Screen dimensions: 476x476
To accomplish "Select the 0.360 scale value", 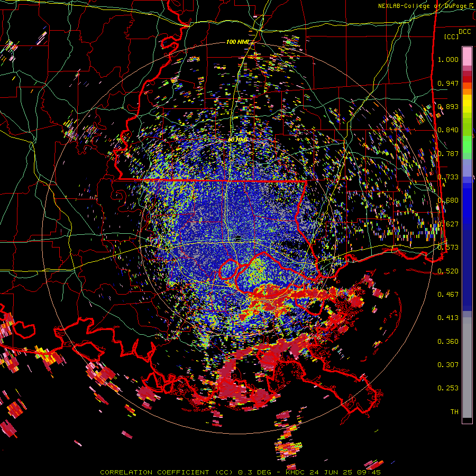I will click(448, 342).
